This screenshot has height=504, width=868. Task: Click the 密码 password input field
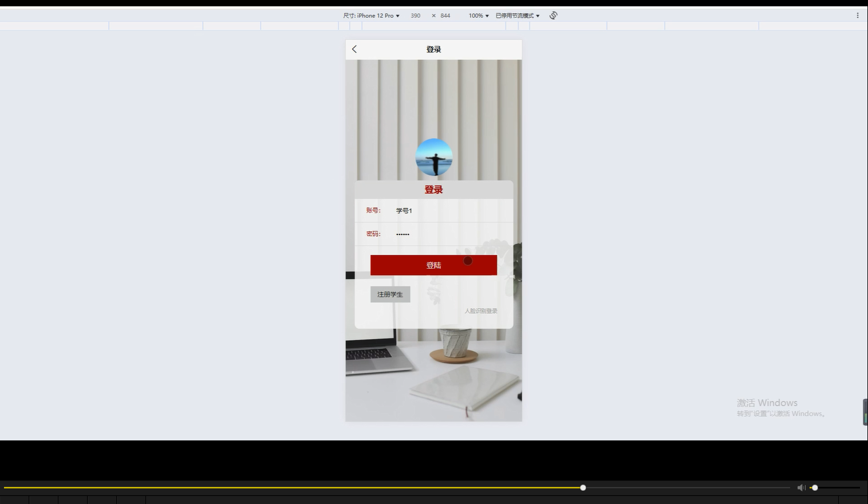(x=435, y=233)
